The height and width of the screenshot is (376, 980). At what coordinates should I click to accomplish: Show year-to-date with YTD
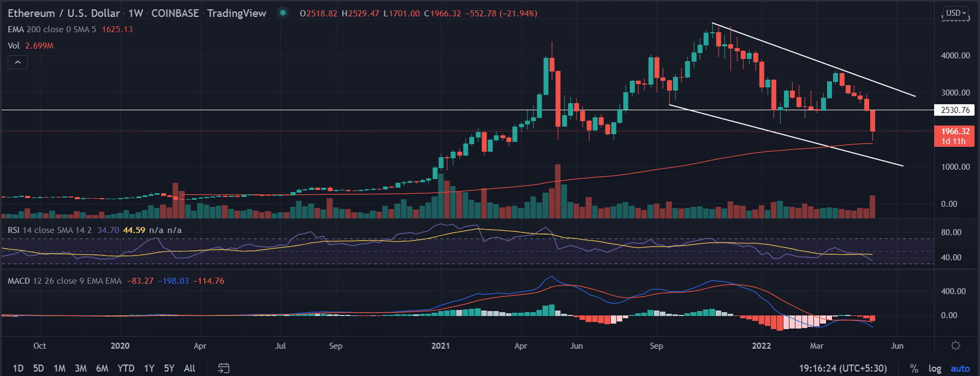(x=126, y=368)
